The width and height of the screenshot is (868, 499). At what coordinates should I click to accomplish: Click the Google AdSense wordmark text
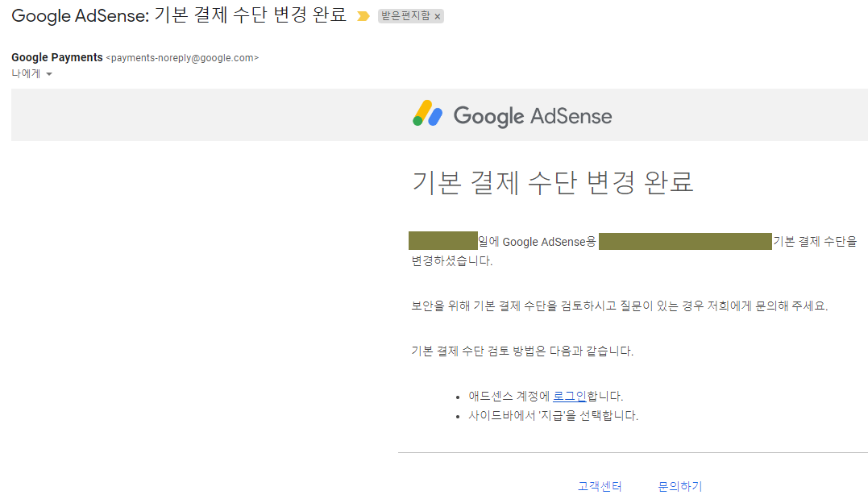click(x=533, y=116)
